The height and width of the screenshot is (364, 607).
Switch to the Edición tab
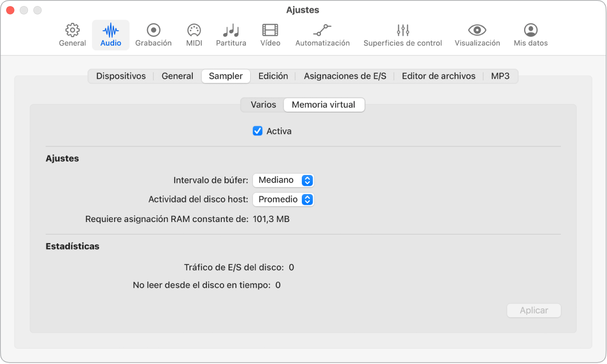(273, 76)
